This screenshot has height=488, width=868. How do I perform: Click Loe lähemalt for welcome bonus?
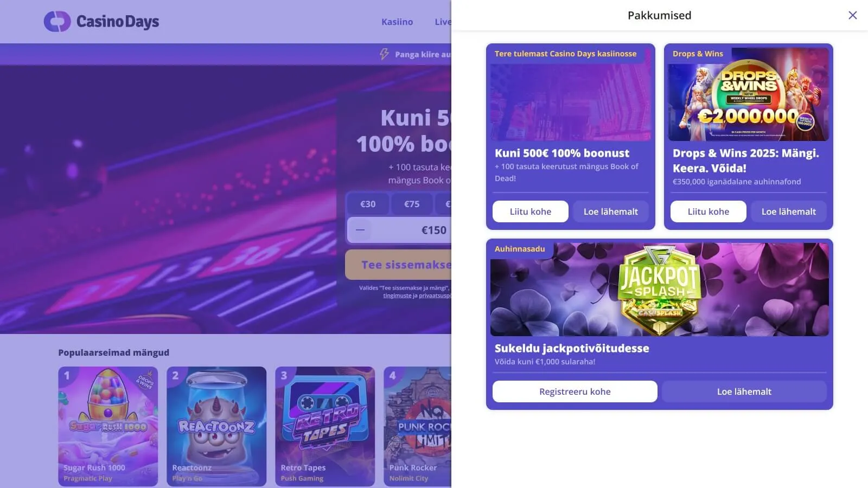coord(611,211)
